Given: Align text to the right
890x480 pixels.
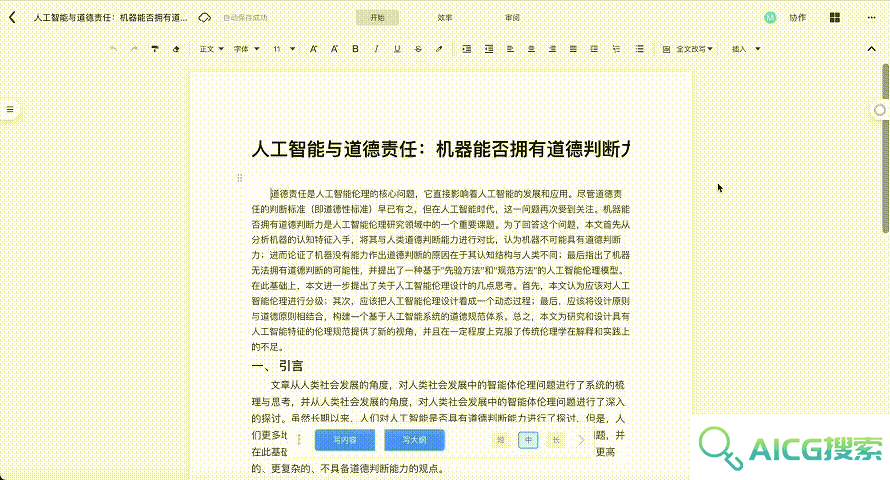Looking at the screenshot, I should (552, 49).
